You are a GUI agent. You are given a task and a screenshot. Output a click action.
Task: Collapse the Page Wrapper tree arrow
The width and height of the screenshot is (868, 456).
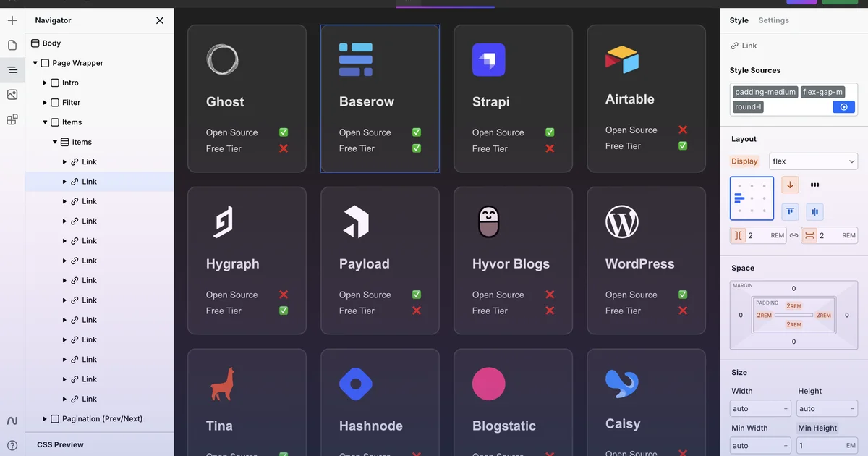(x=35, y=63)
